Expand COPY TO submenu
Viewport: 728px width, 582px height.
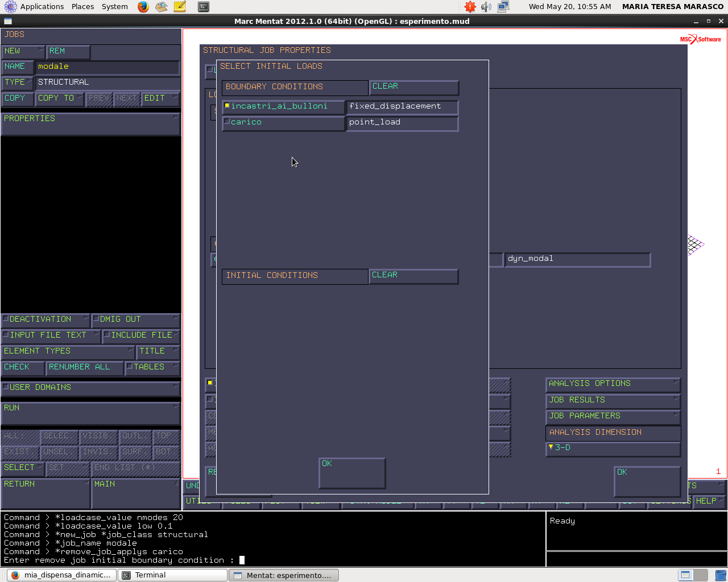[60, 99]
